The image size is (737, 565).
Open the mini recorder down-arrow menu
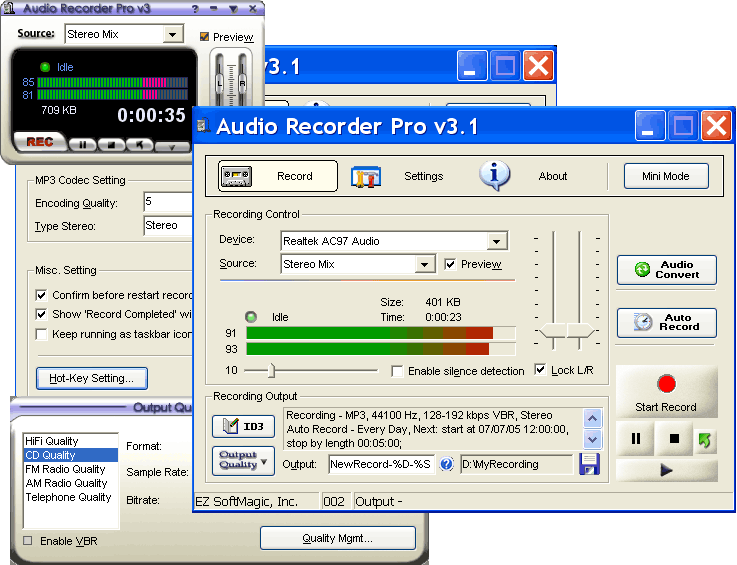click(172, 147)
